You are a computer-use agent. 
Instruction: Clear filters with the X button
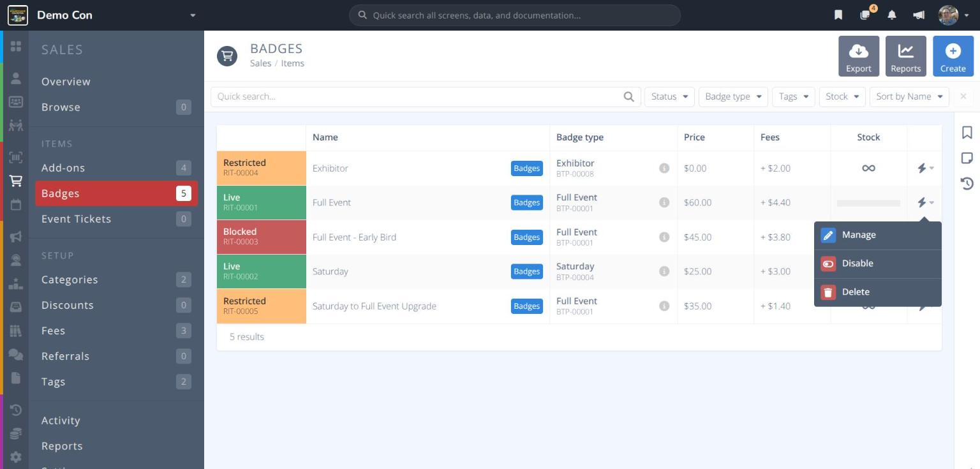[963, 97]
